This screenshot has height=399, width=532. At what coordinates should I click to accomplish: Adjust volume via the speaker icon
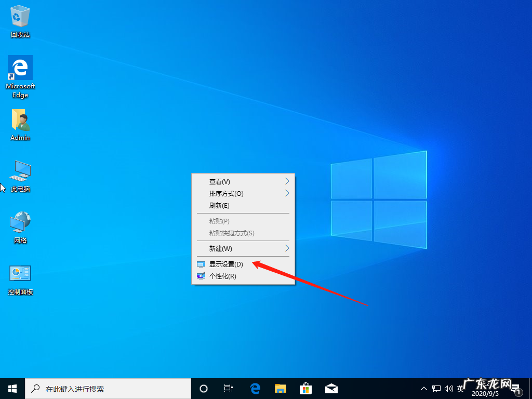(x=448, y=388)
